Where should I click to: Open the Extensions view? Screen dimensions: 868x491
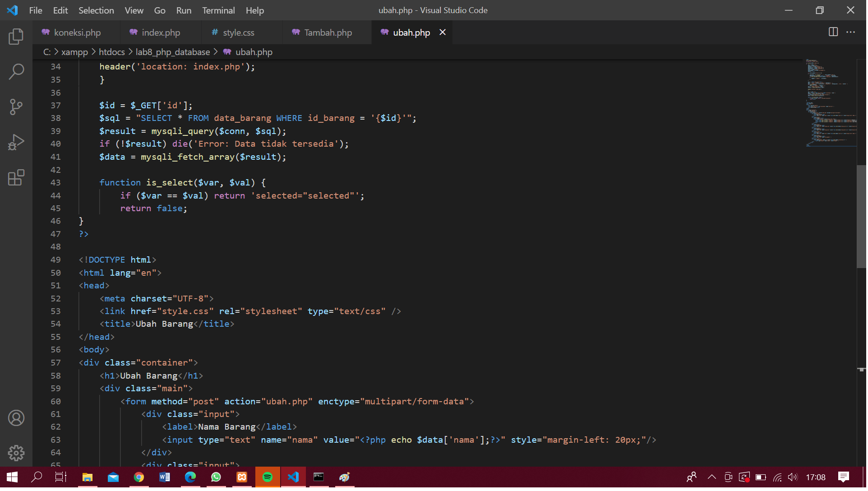click(16, 177)
